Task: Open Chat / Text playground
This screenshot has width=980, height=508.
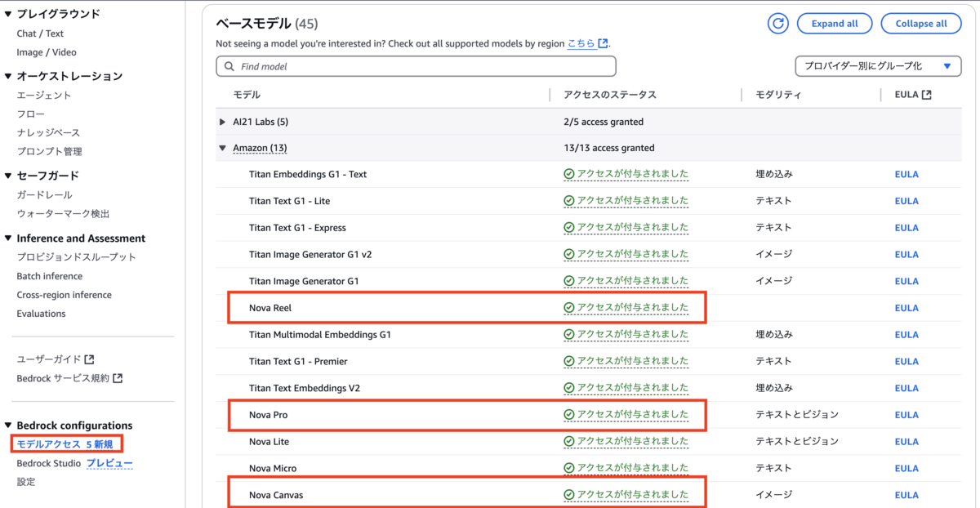Action: point(40,33)
